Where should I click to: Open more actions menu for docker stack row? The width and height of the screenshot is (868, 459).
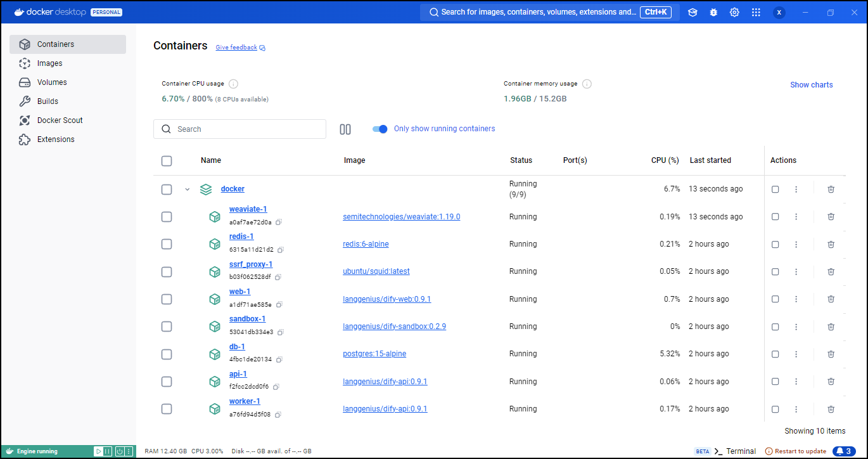pos(796,189)
